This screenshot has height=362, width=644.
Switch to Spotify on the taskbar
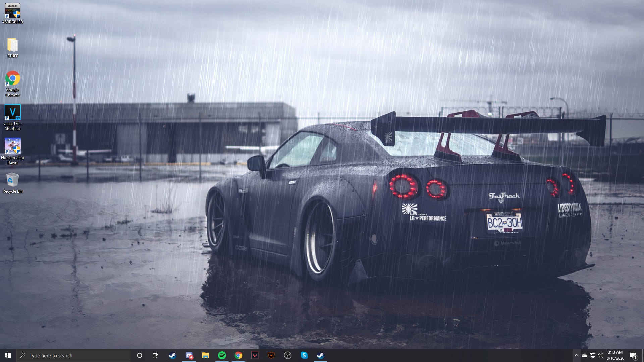[x=222, y=355]
